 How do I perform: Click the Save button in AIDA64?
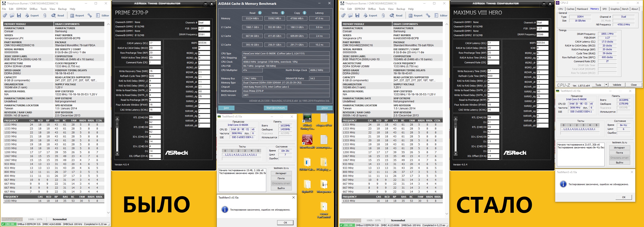point(226,108)
